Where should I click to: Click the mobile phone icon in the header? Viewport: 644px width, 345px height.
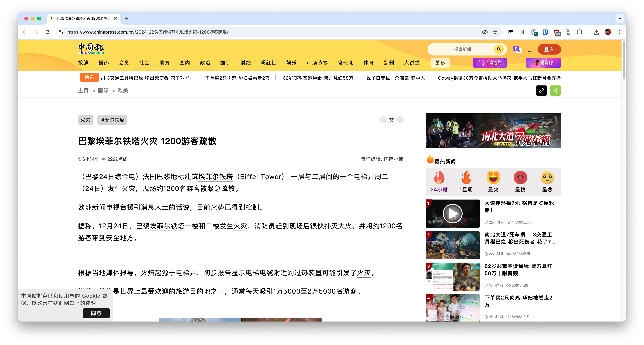coord(529,49)
